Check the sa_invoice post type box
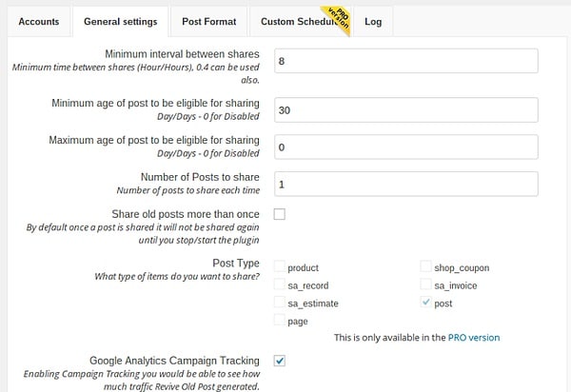Image resolution: width=571 pixels, height=392 pixels. pyautogui.click(x=424, y=284)
